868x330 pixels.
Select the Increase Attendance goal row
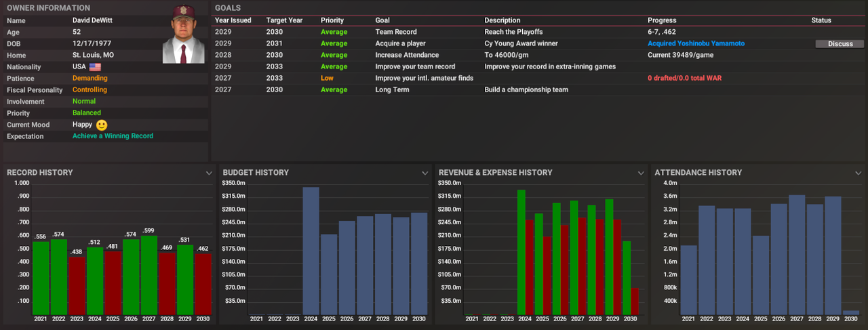(x=539, y=55)
